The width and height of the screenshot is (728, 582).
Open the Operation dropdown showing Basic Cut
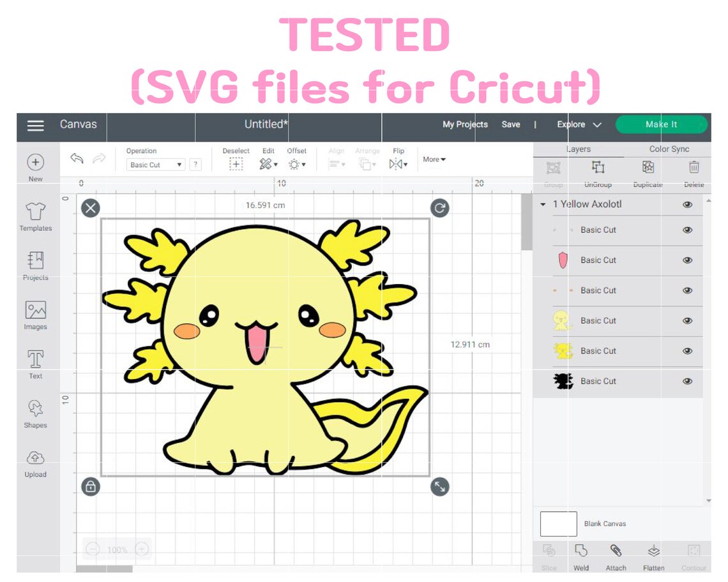[x=155, y=164]
